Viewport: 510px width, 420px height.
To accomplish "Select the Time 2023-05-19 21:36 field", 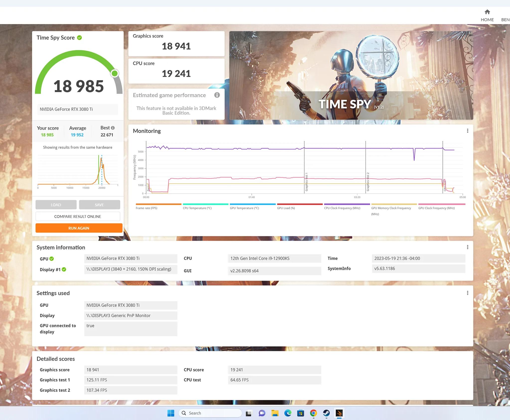I will click(419, 258).
